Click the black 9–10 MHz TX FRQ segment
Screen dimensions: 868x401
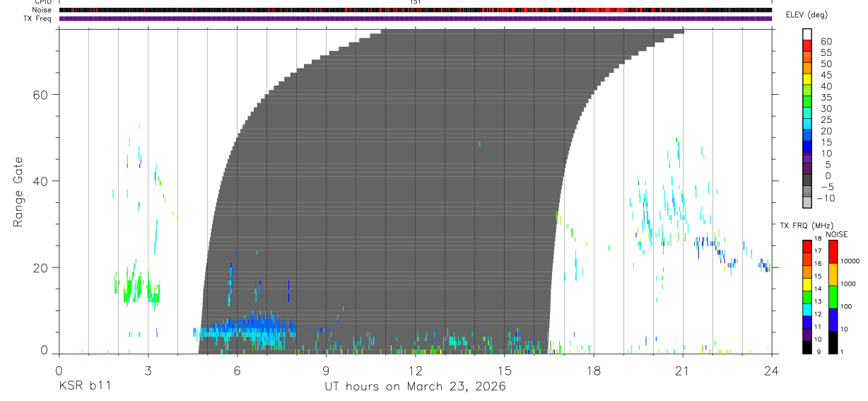pyautogui.click(x=807, y=347)
